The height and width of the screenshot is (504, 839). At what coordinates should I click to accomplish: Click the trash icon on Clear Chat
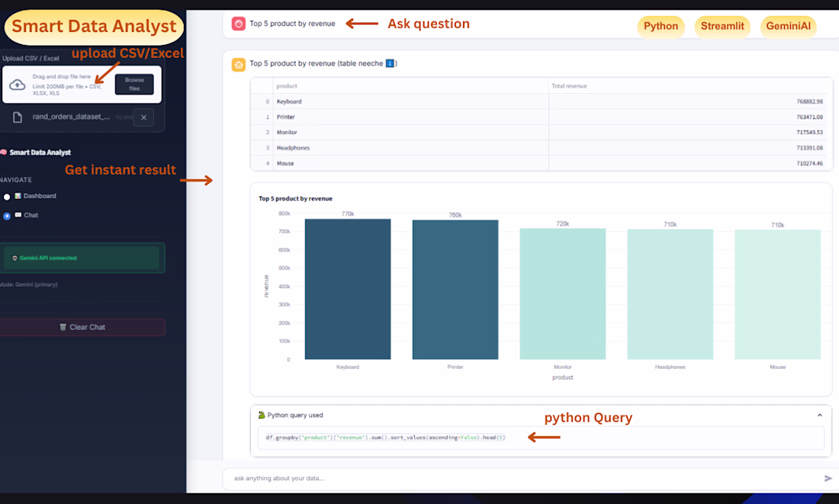pos(63,327)
